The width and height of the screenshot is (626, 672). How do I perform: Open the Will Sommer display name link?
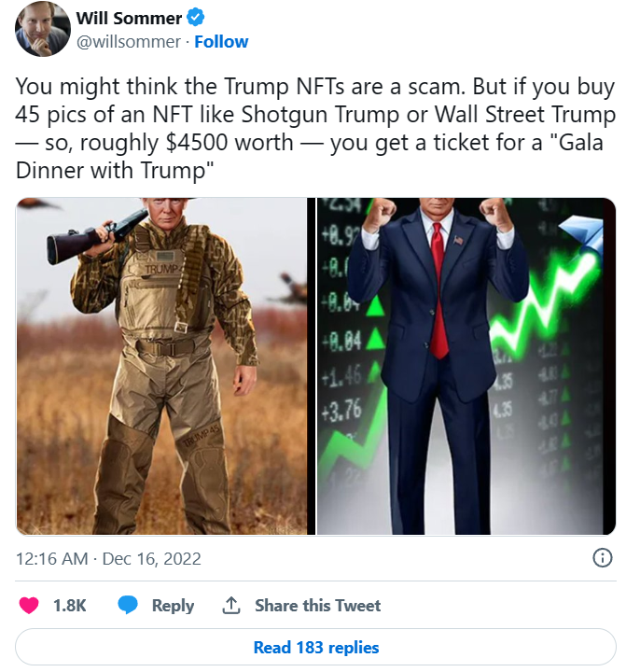(x=129, y=18)
